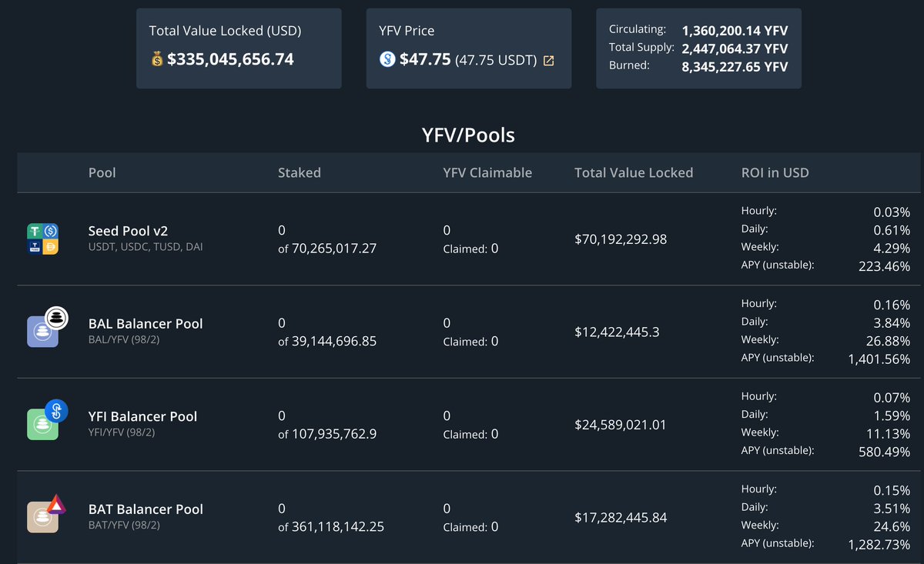Image resolution: width=924 pixels, height=564 pixels.
Task: Click BAT pool TVL $17,282,445.84
Action: click(621, 518)
